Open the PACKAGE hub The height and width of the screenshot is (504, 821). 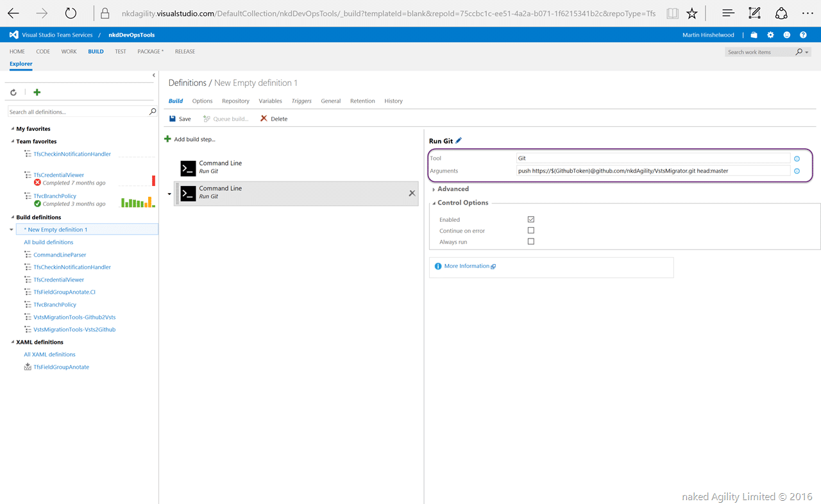150,51
